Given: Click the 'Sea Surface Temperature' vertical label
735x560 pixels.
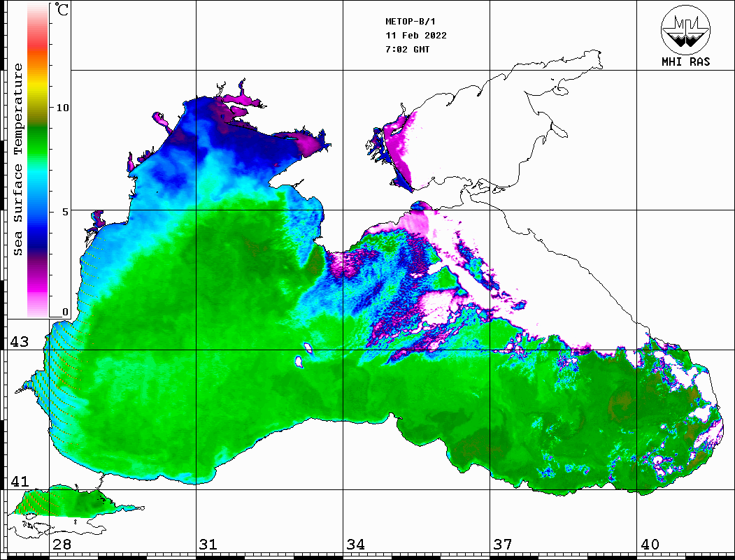Looking at the screenshot, I should [x=17, y=159].
